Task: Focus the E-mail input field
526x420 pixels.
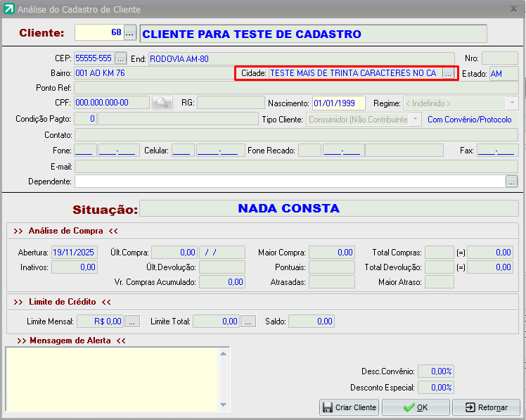Action: click(295, 166)
